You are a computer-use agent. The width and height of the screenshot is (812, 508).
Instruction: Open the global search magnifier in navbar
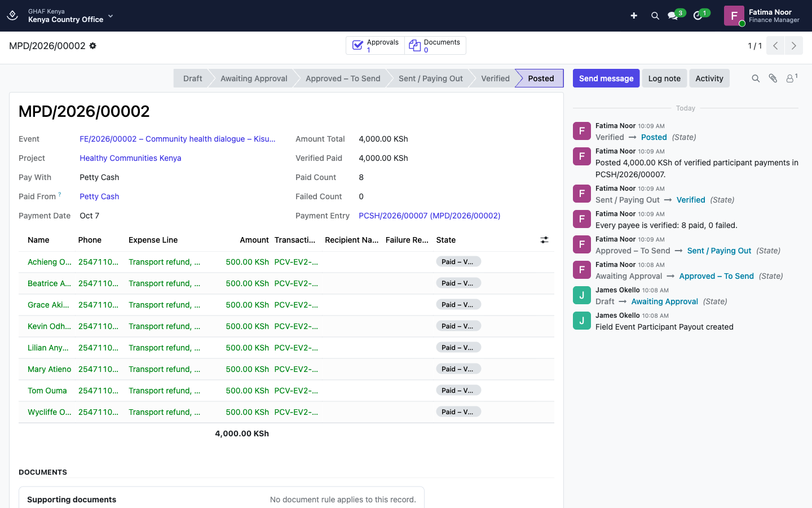(x=655, y=16)
